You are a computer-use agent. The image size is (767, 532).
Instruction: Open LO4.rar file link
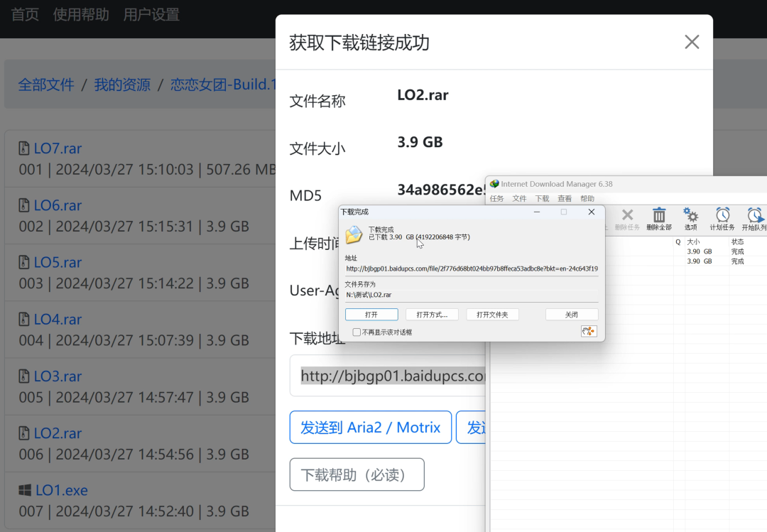[58, 320]
